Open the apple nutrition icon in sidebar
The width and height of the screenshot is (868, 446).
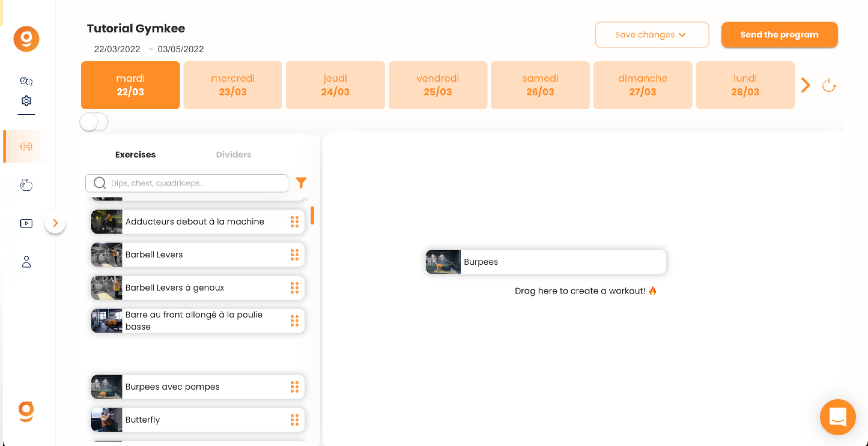[26, 185]
